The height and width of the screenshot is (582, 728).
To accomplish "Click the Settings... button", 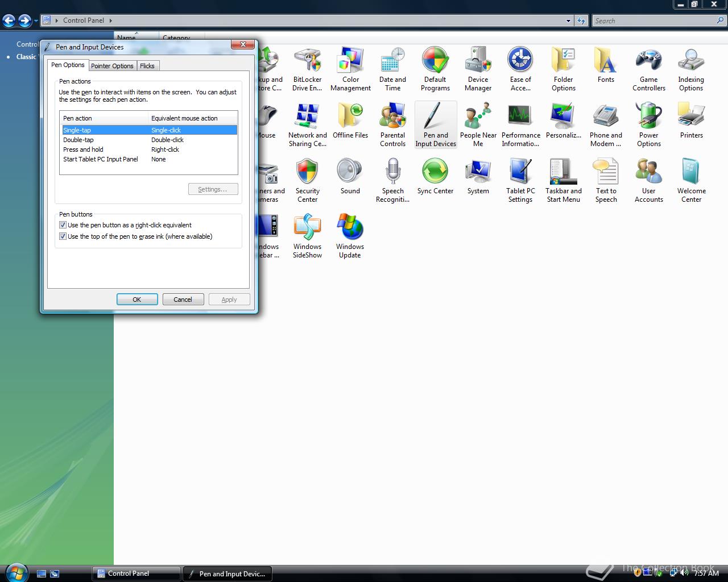I will pyautogui.click(x=213, y=189).
